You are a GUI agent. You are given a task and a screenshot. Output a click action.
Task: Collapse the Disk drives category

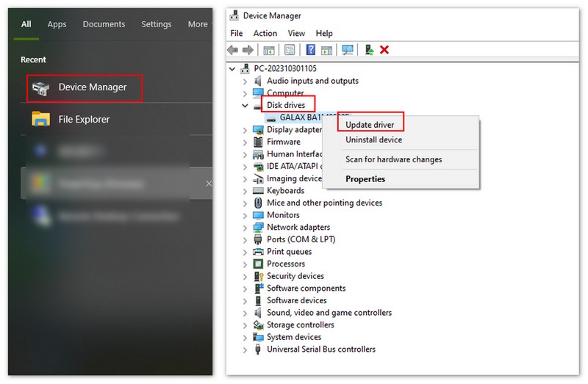(x=245, y=105)
